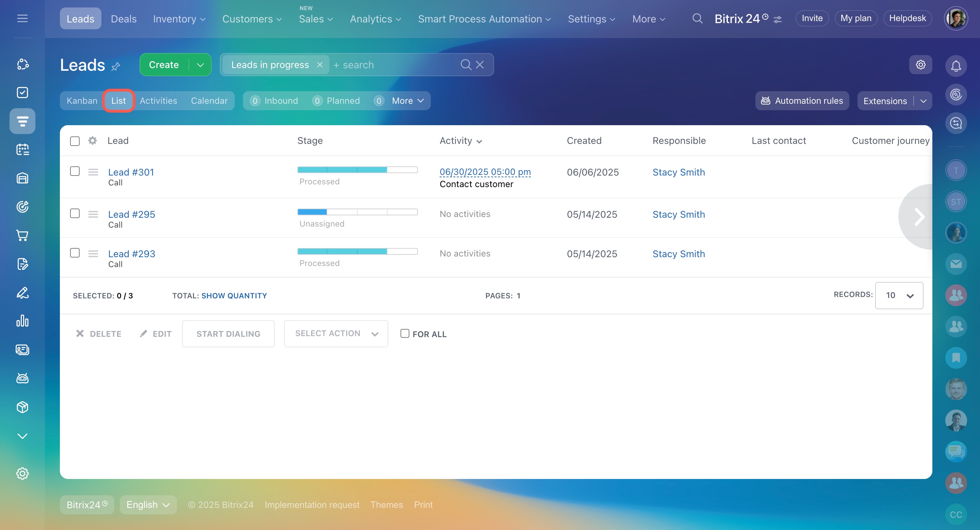The image size is (980, 530).
Task: Enable the FOR ALL checkbox
Action: (x=405, y=333)
